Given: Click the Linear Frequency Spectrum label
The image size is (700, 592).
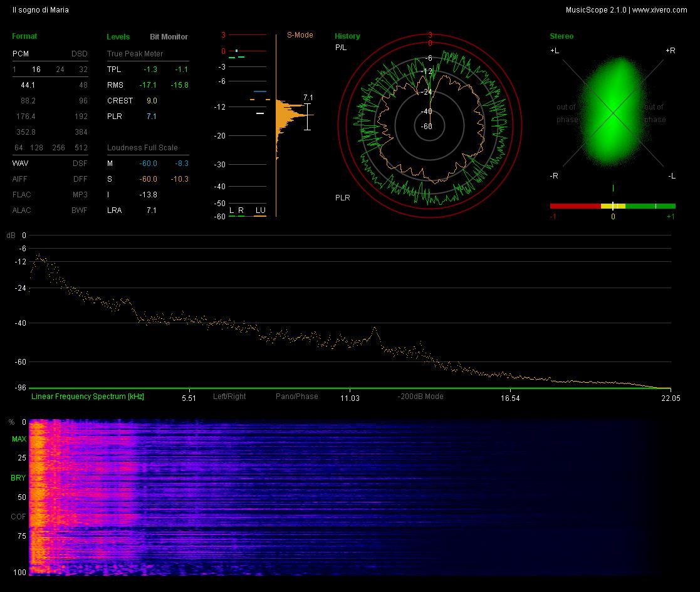Looking at the screenshot, I should point(88,396).
